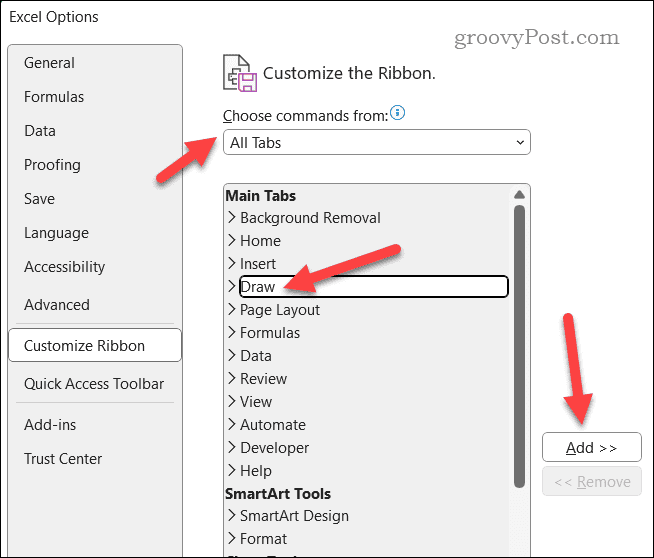Expand the Automate tab entry
This screenshot has width=654, height=558.
click(232, 424)
